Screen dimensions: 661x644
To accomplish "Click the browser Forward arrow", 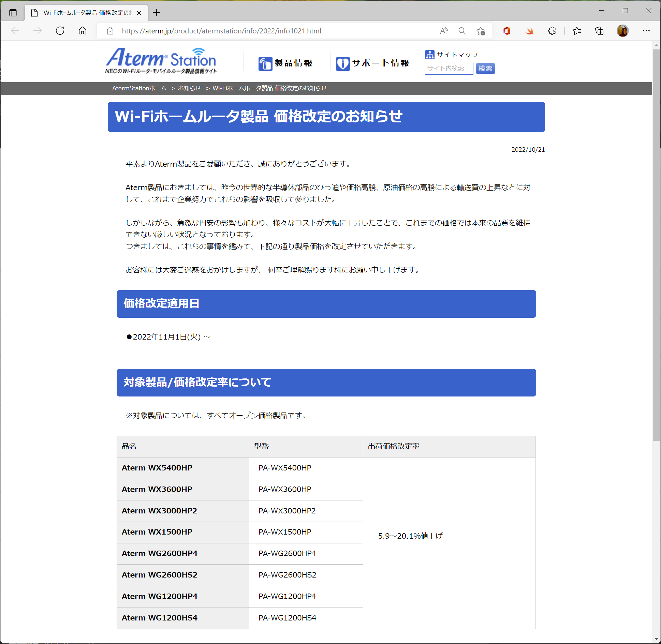I will pyautogui.click(x=38, y=31).
